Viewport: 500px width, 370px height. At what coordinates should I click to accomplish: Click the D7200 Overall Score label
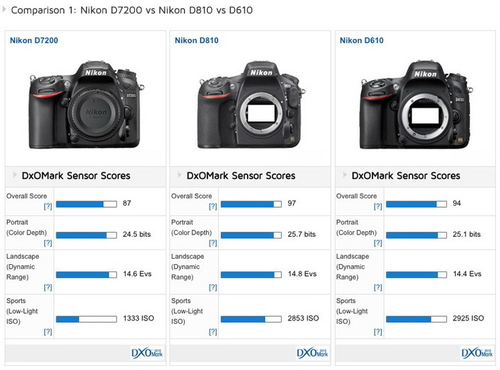click(27, 196)
